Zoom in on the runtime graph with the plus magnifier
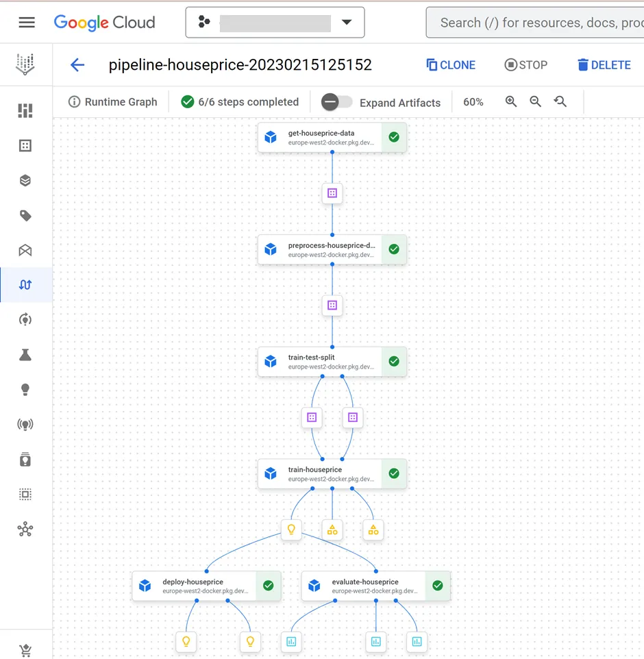Screen dimensions: 644x659 [511, 101]
